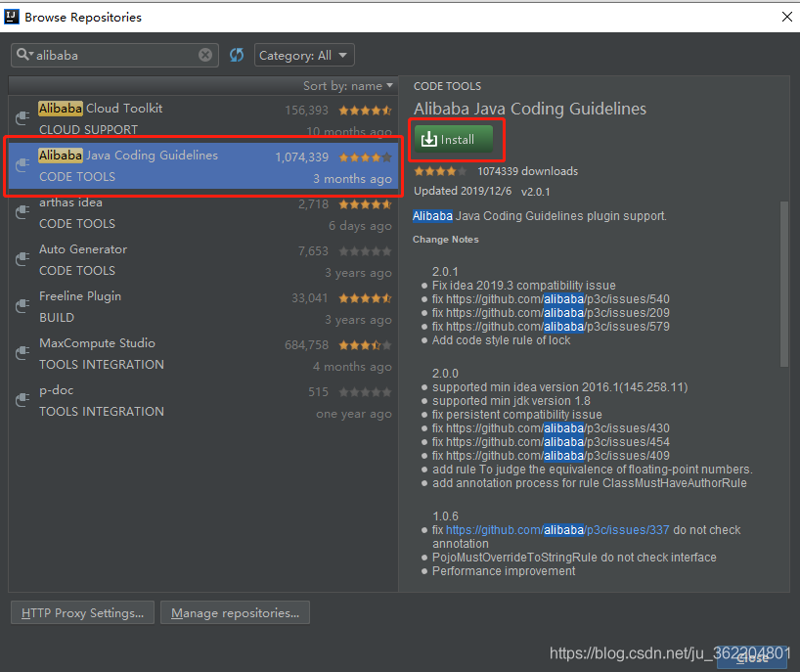
Task: Click the Alibaba Java Coding Guidelines title
Action: (530, 109)
